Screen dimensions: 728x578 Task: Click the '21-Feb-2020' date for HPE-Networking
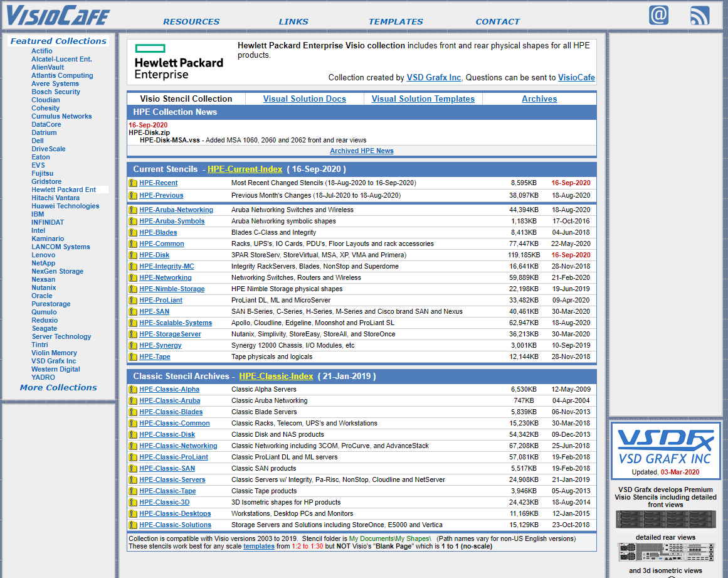(571, 277)
